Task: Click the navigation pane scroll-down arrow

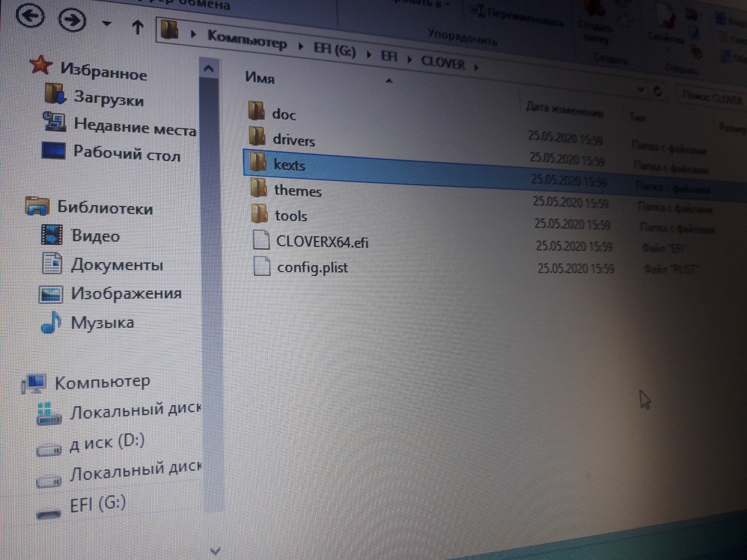Action: coord(214,551)
